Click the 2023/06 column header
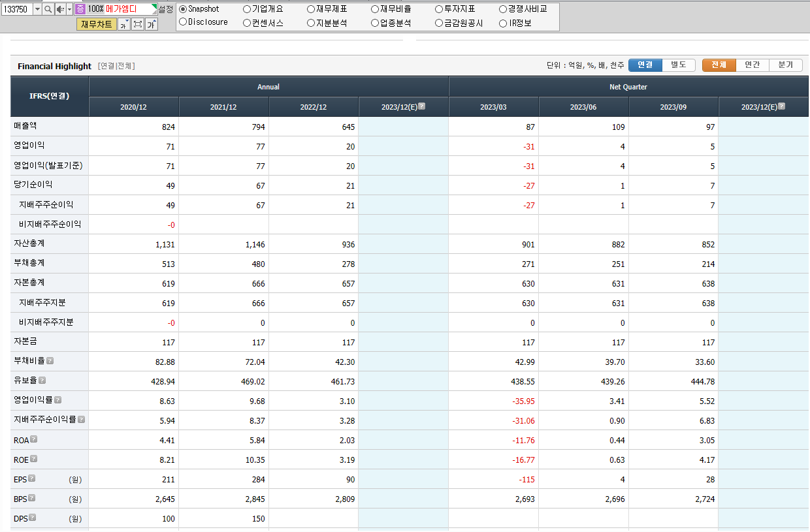The width and height of the screenshot is (810, 532). [584, 107]
